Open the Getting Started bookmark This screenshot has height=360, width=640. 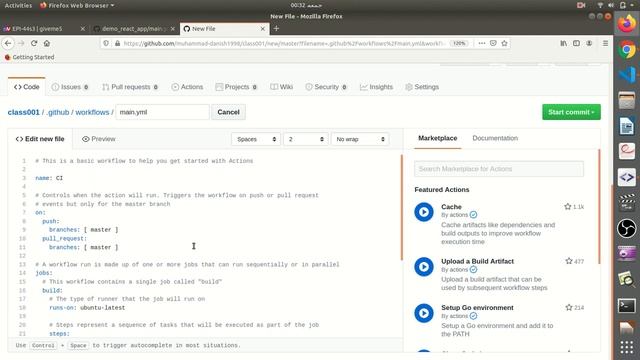[x=29, y=57]
